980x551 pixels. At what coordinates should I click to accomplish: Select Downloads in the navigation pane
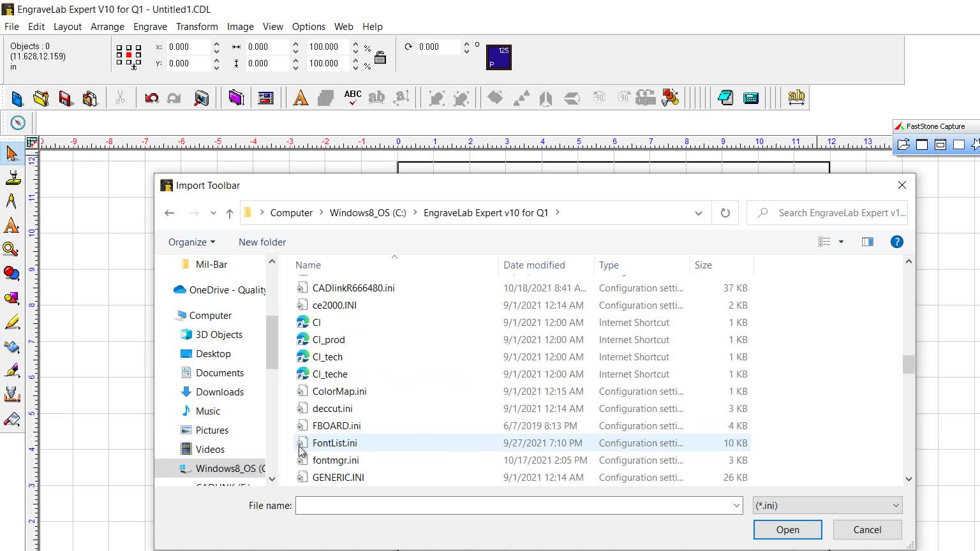[x=219, y=392]
